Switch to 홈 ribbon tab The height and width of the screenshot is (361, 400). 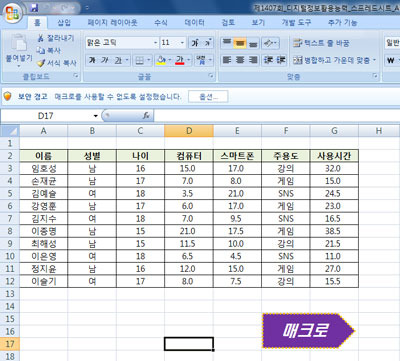(x=37, y=23)
